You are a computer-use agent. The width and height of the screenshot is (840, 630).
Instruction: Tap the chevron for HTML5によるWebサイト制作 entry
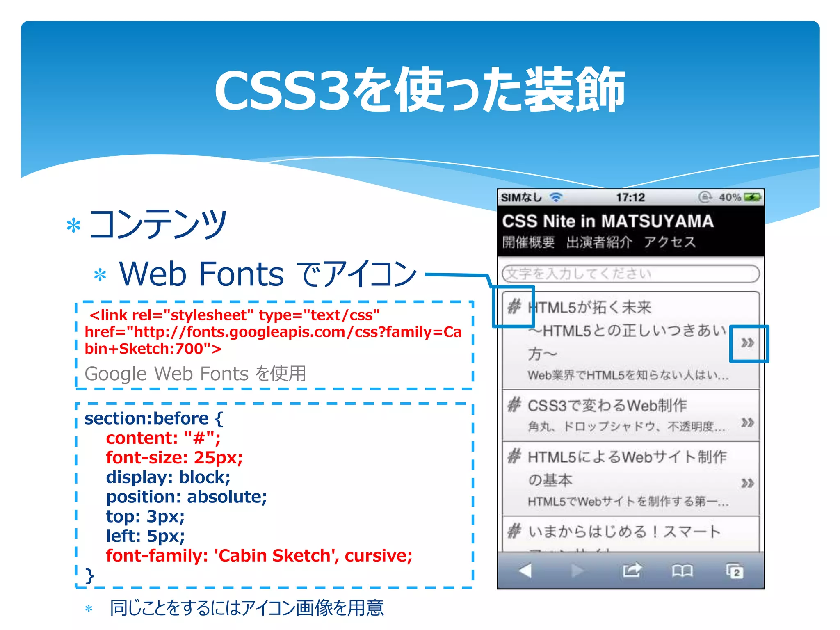click(x=748, y=483)
